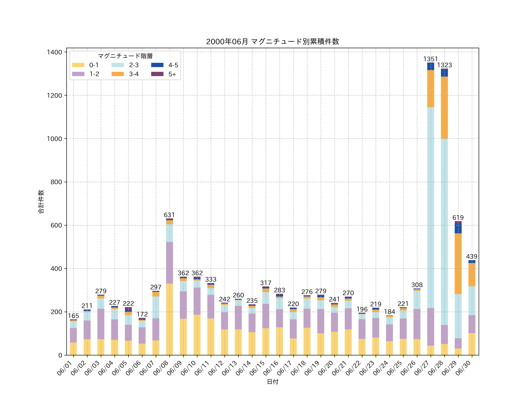Click the 0-1 legend color swatch

[78, 65]
